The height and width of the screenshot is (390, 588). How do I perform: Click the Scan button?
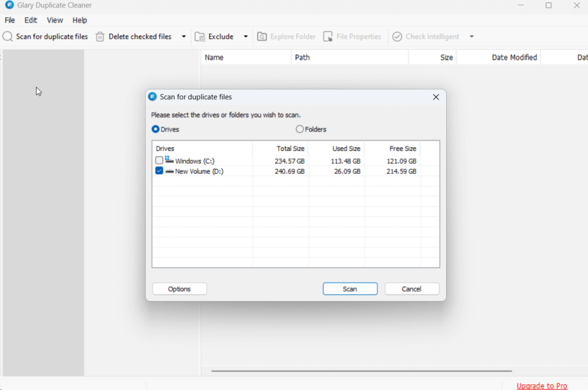coord(350,289)
